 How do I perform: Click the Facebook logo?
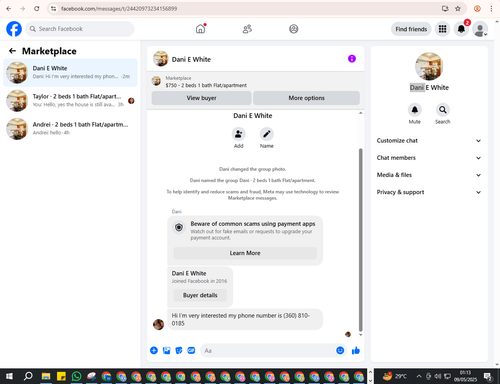point(14,29)
